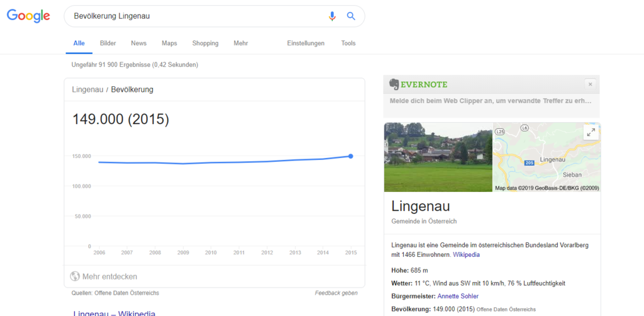The image size is (644, 316).
Task: Open the Lingenau village photo
Action: 438,157
